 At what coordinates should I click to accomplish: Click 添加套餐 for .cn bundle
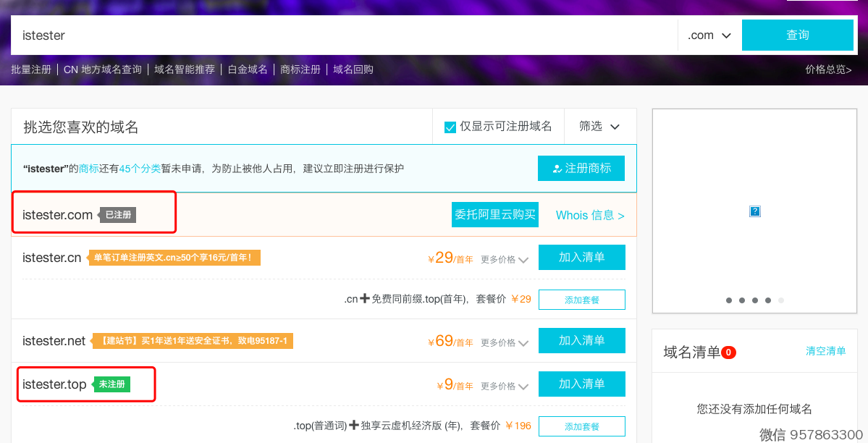click(581, 300)
